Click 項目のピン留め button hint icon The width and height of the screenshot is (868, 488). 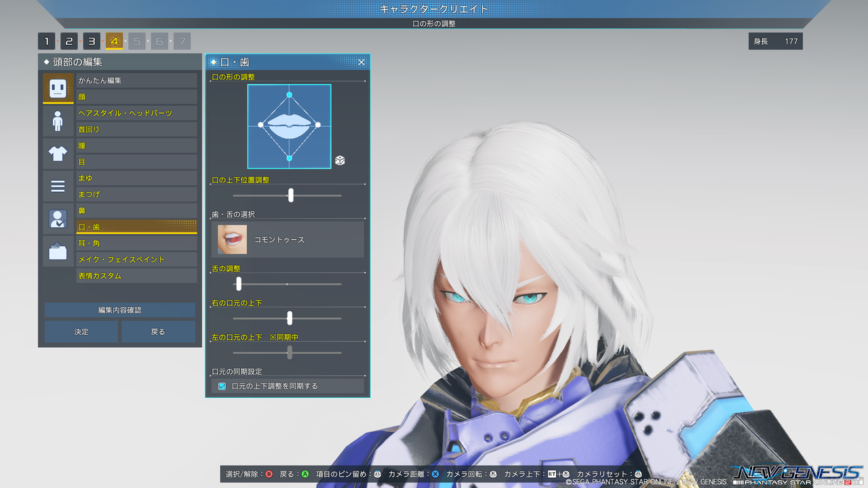click(377, 474)
